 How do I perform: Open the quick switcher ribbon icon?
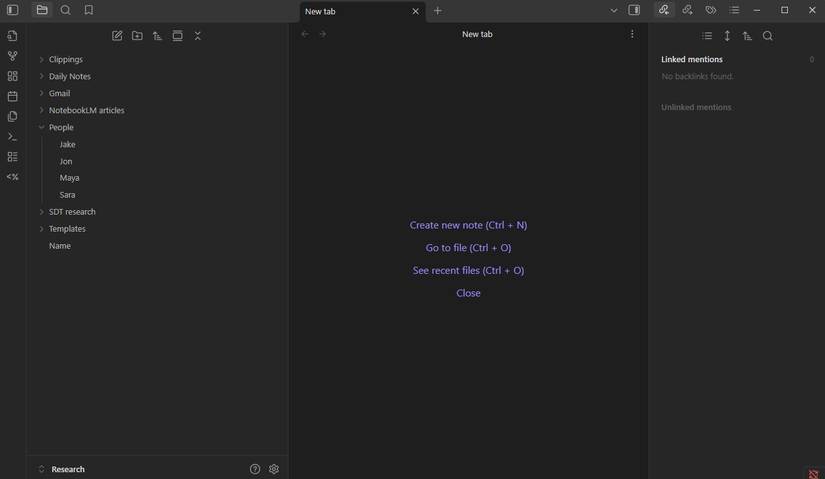[x=13, y=36]
